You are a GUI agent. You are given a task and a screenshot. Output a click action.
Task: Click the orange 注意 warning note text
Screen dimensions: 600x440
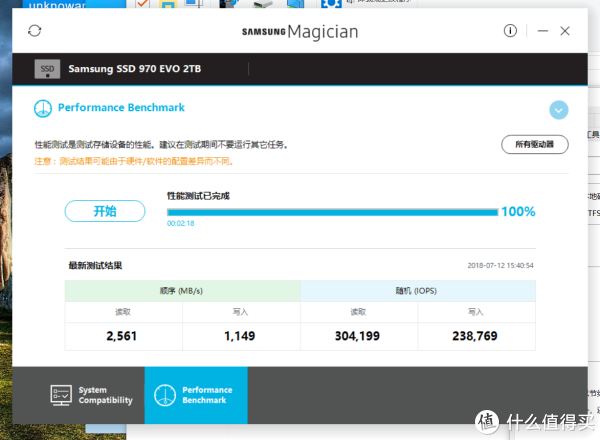click(134, 161)
